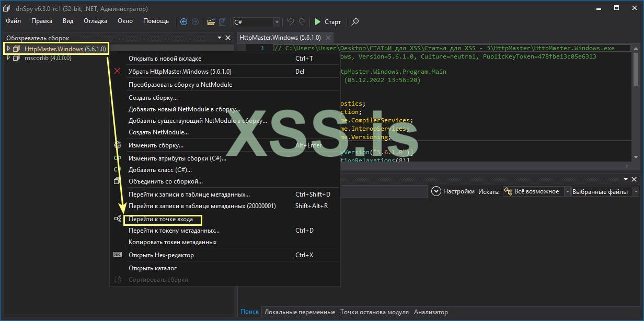
Task: Click the gear icon beside Edit Assembly entry
Action: pos(118,145)
